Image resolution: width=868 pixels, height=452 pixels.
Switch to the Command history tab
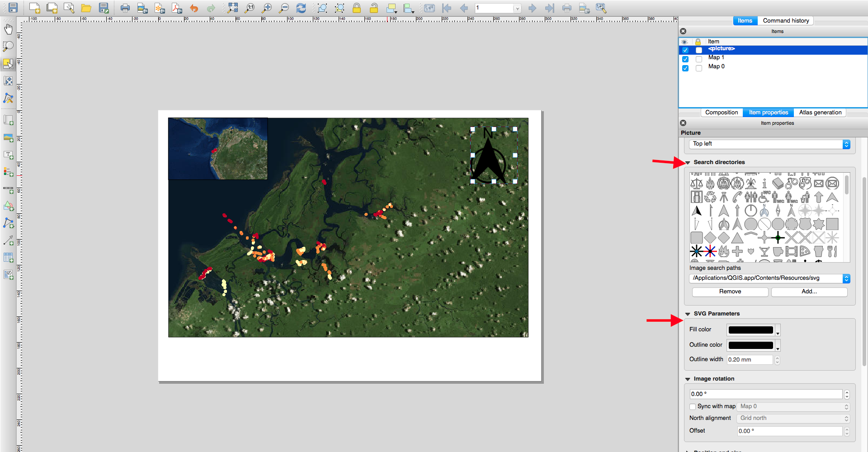coord(786,21)
